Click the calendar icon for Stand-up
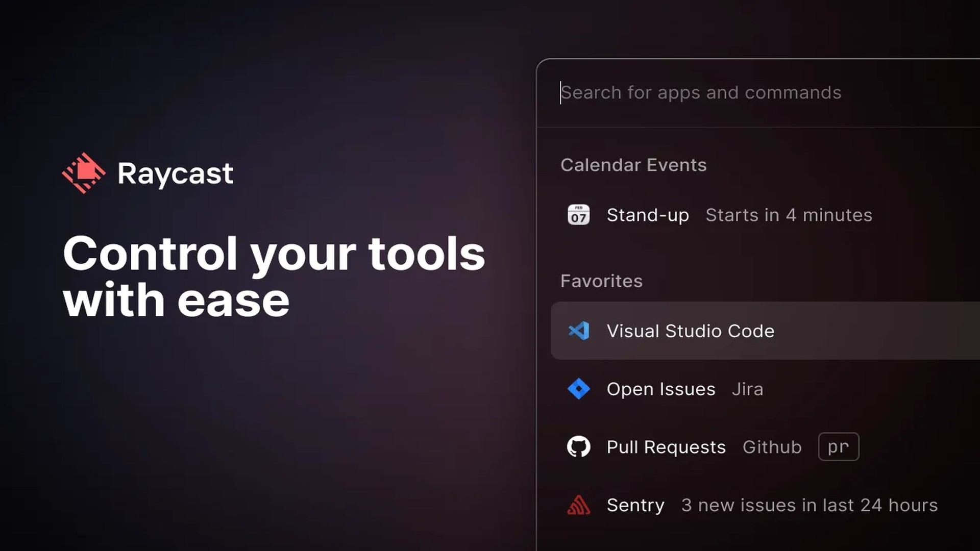980x551 pixels. pos(578,215)
